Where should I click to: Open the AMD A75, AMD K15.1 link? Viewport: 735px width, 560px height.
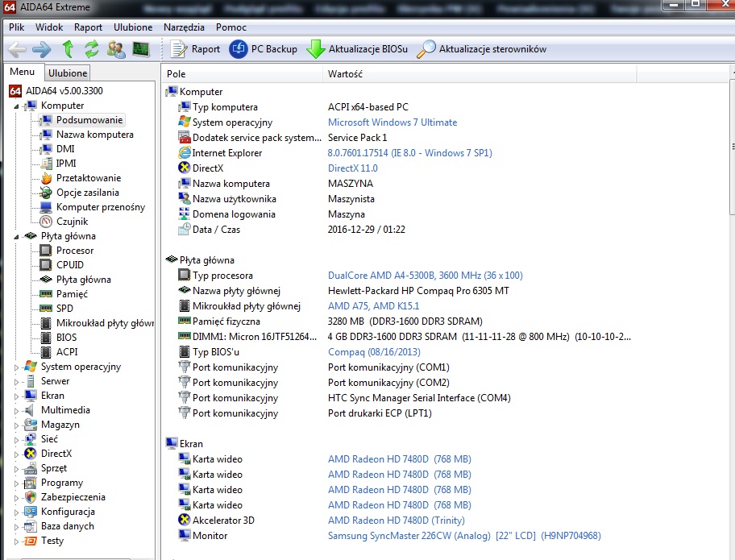[x=374, y=306]
